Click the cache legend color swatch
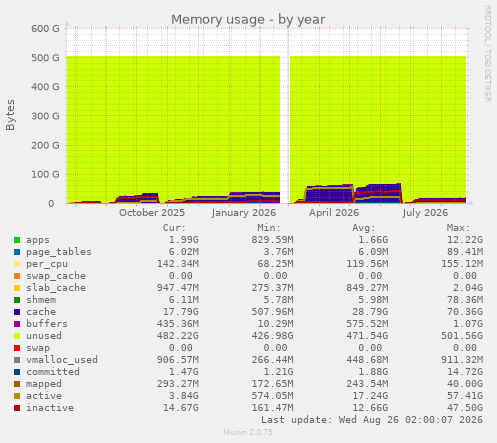 [x=17, y=312]
